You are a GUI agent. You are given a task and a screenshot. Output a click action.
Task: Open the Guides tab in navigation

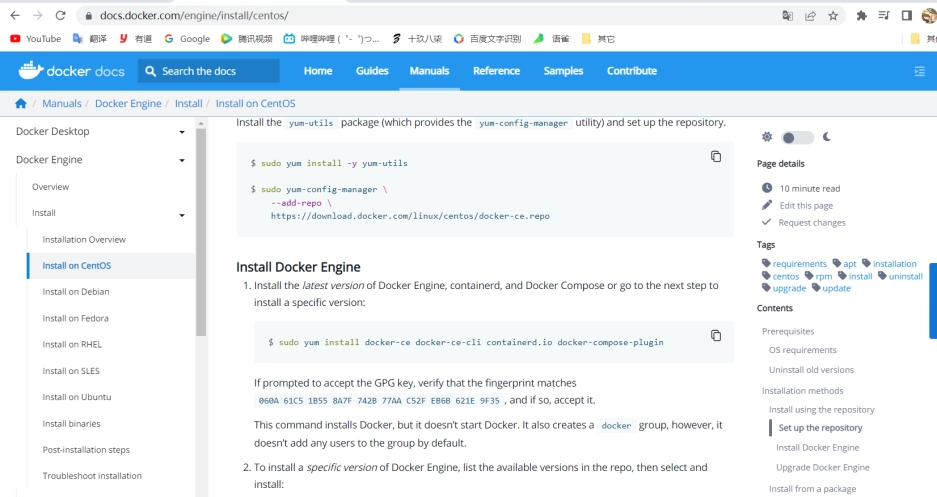point(372,71)
